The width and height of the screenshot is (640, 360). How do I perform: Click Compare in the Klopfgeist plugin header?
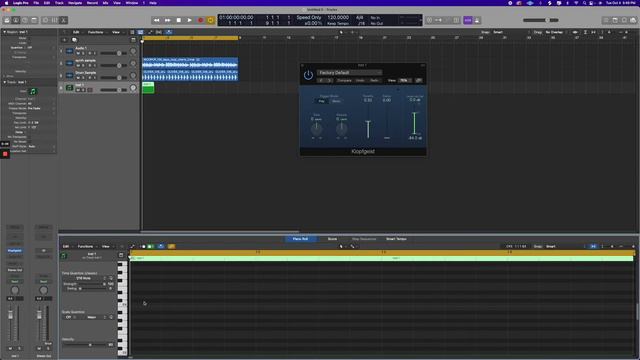tap(344, 80)
